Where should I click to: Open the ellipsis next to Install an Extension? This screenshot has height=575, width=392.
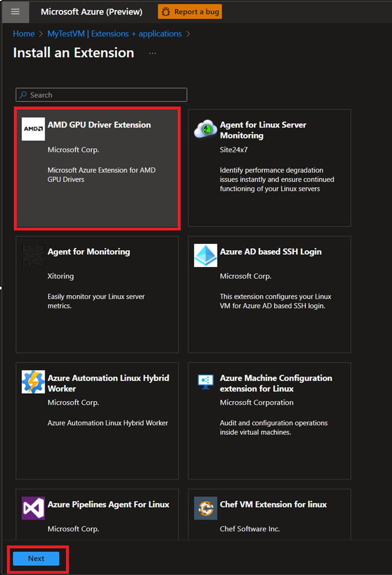[x=152, y=53]
